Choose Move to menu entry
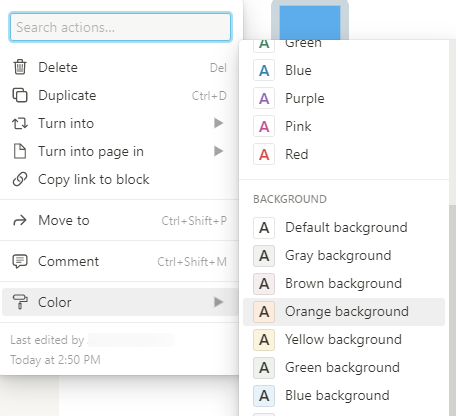The height and width of the screenshot is (416, 456). click(120, 220)
